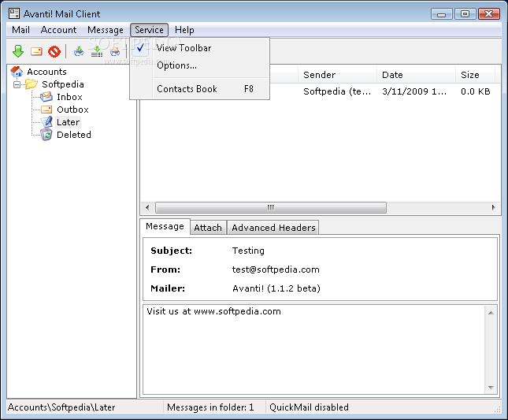Select the Deleted folder
This screenshot has width=508, height=420.
(74, 135)
